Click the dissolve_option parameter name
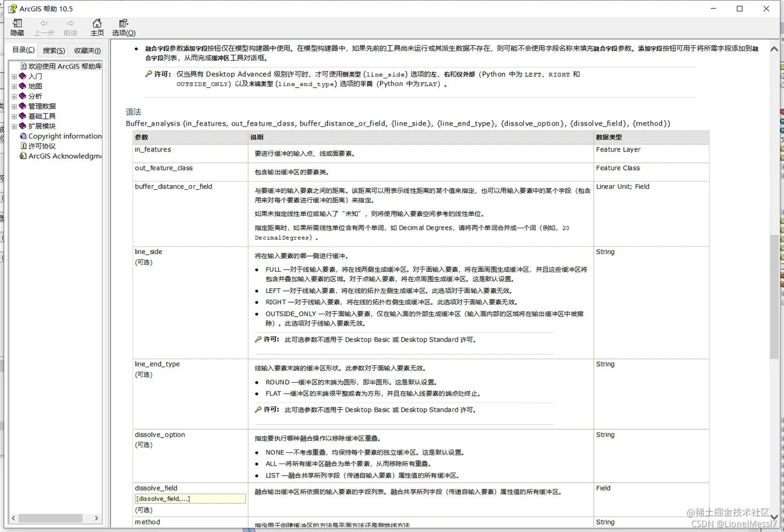784x532 pixels. pyautogui.click(x=160, y=435)
